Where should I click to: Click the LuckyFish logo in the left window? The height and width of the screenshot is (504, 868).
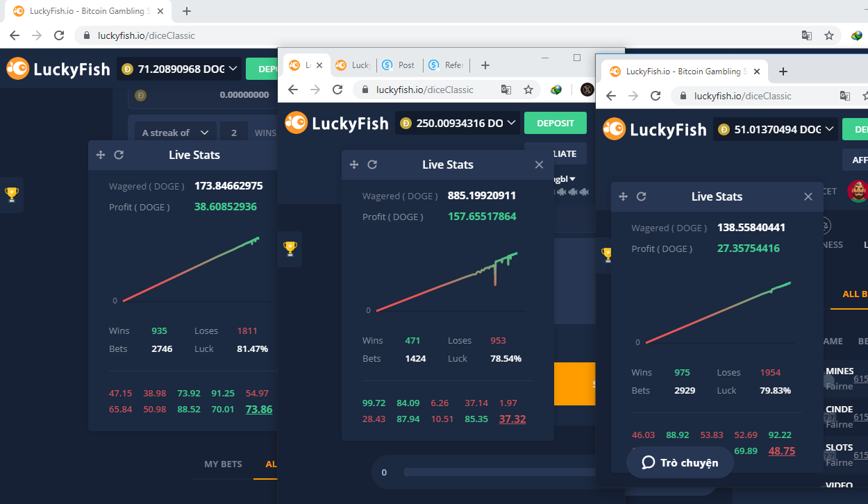[x=58, y=69]
